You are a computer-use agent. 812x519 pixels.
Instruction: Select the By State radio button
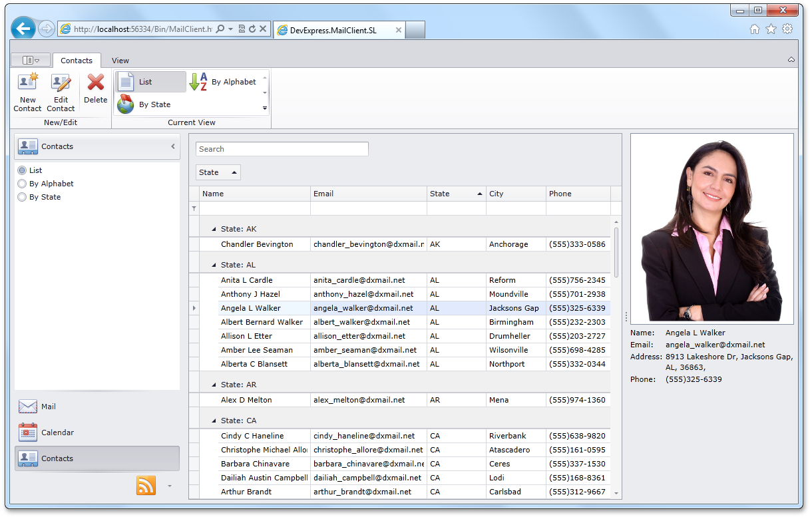22,197
